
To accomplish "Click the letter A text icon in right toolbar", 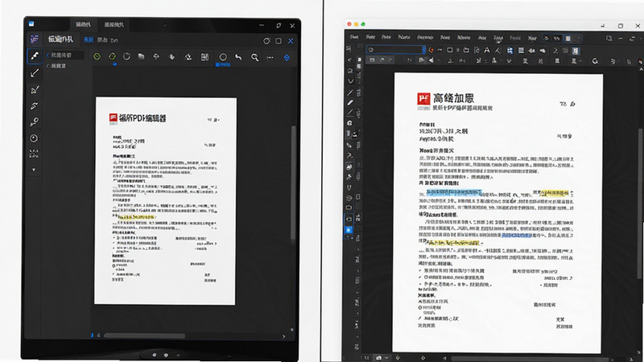I will (487, 50).
